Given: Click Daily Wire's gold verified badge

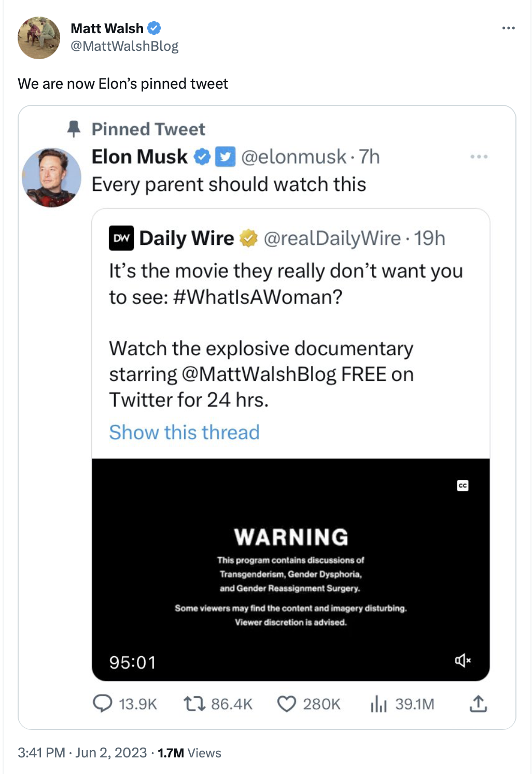Looking at the screenshot, I should 249,238.
